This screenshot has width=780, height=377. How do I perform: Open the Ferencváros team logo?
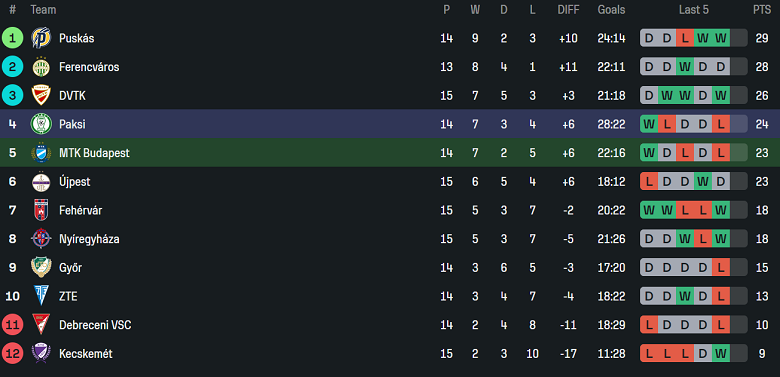(x=41, y=67)
